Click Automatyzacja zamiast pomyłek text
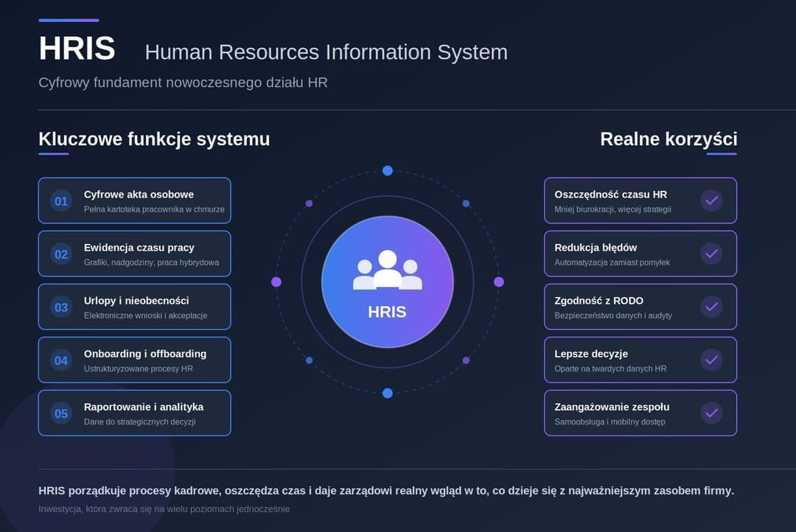The image size is (796, 532). [612, 262]
